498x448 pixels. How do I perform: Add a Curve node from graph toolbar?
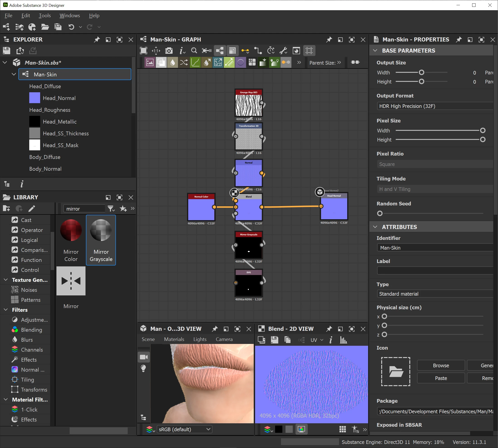[195, 63]
